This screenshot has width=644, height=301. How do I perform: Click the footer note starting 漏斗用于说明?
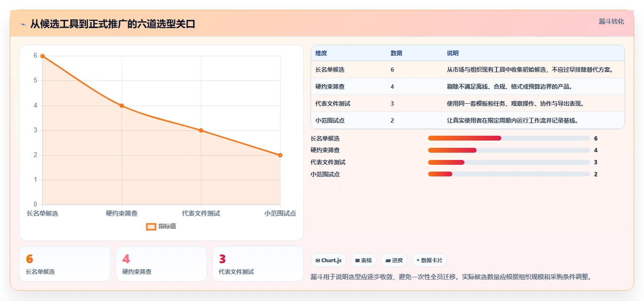[451, 277]
